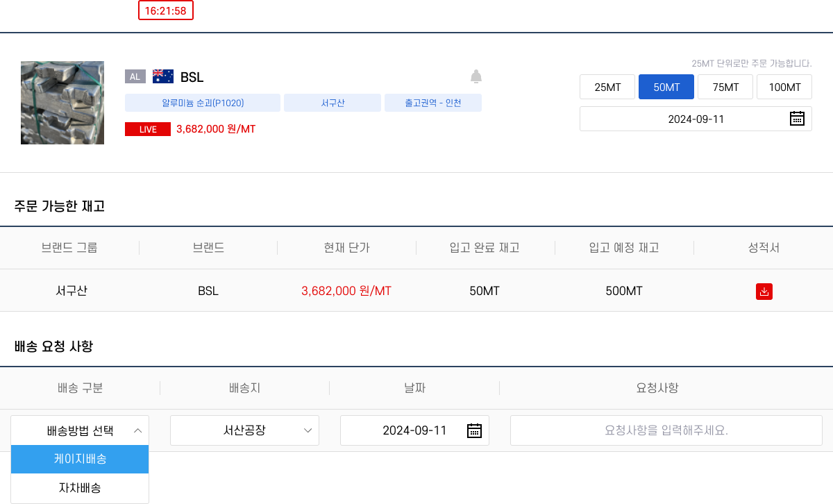Click the BSL brand cell in the table
This screenshot has width=833, height=504.
[x=208, y=291]
